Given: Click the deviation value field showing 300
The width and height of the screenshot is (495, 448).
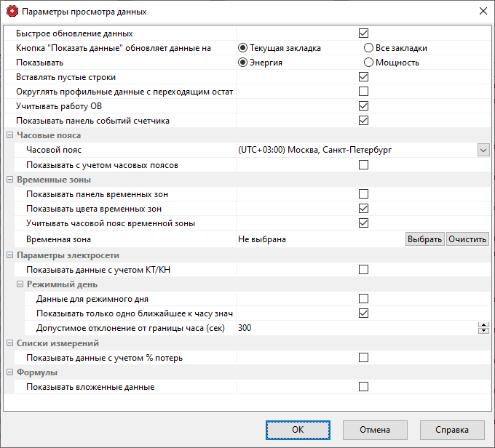Looking at the screenshot, I should click(x=349, y=328).
